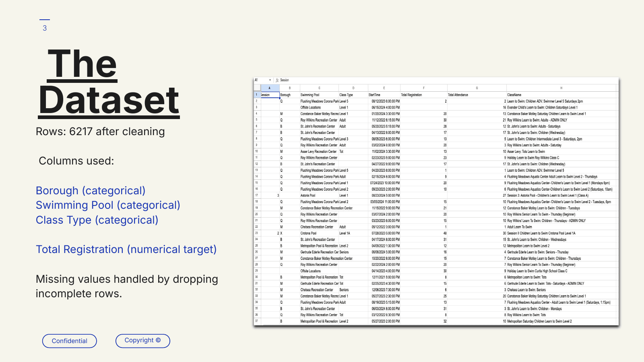Image resolution: width=644 pixels, height=362 pixels.
Task: Click the fx formula icon
Action: (277, 80)
